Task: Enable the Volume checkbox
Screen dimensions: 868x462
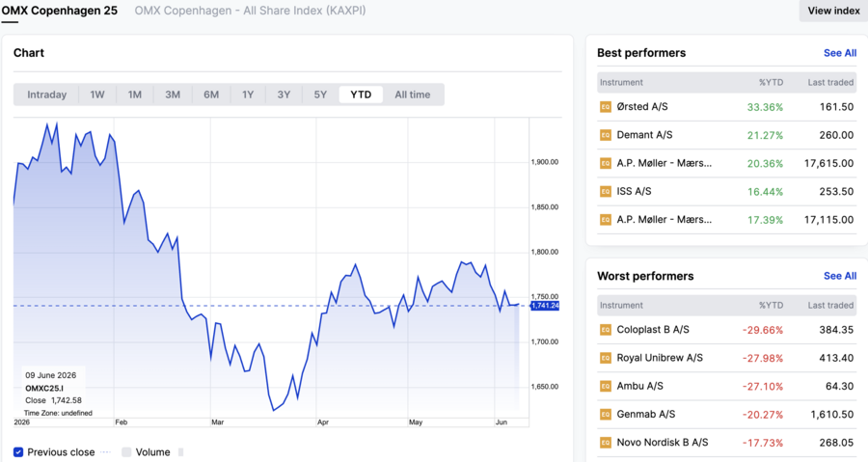Action: tap(126, 452)
